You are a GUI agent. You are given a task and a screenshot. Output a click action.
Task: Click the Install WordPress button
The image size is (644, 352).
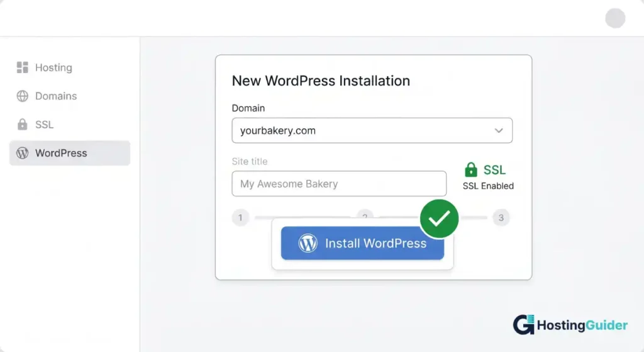[362, 243]
